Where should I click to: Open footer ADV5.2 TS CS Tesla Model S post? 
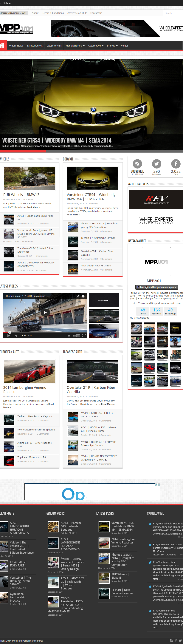[72, 583]
